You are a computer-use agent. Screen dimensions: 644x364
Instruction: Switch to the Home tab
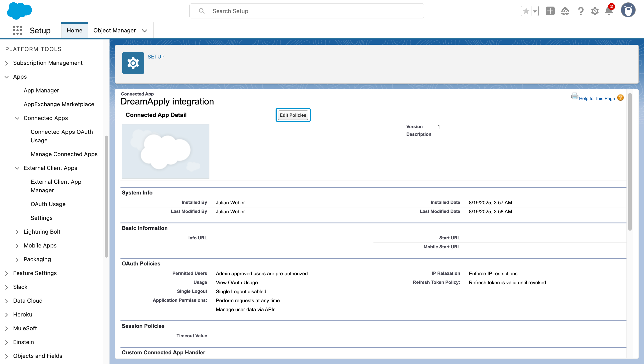(74, 30)
